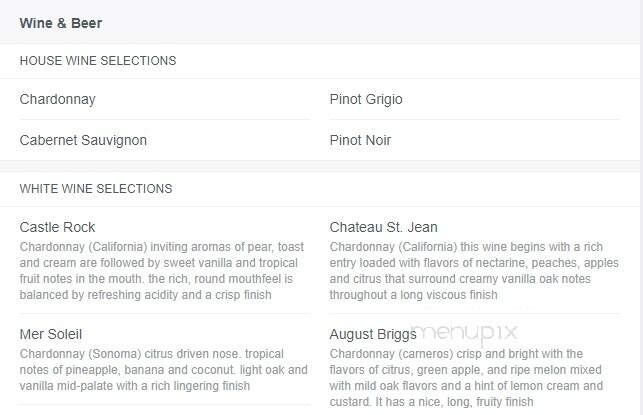Screen dimensions: 643x415
Task: Select the Mer Soleil wine title
Action: click(x=51, y=334)
